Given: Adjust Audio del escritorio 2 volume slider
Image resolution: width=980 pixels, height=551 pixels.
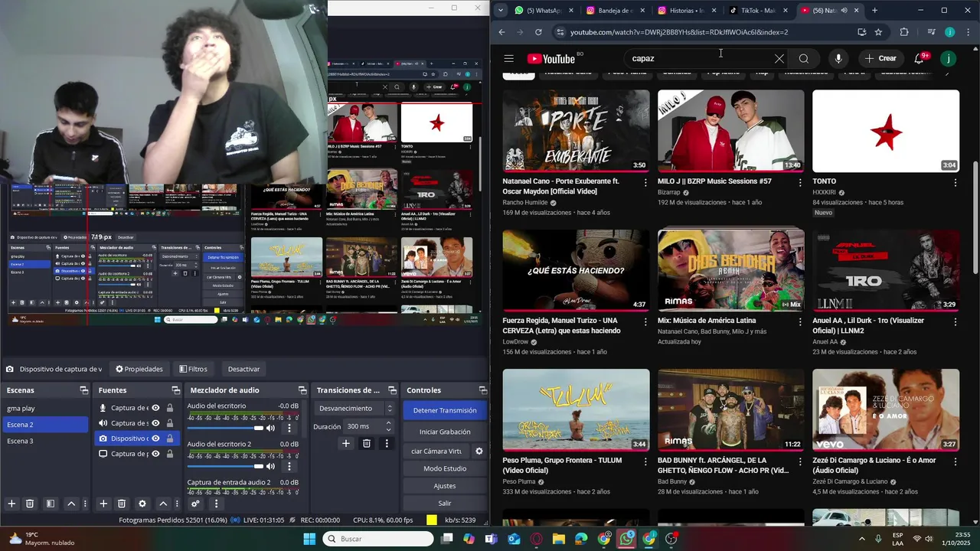Looking at the screenshot, I should (x=225, y=466).
